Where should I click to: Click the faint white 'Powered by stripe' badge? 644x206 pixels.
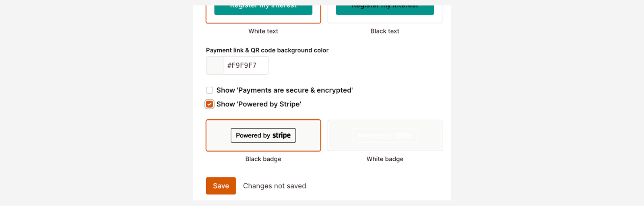tap(385, 135)
